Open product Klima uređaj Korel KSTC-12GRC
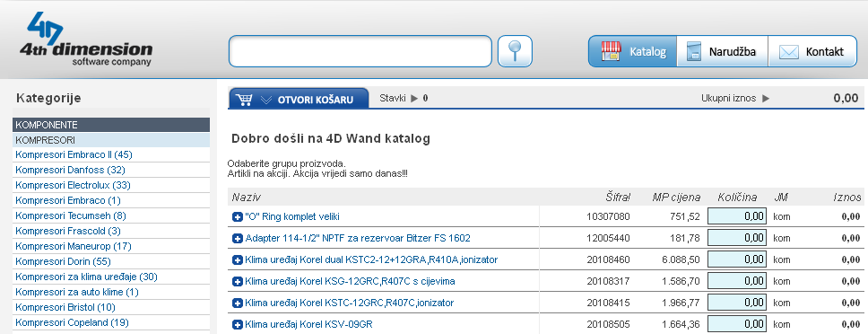The image size is (868, 334). pyautogui.click(x=350, y=303)
